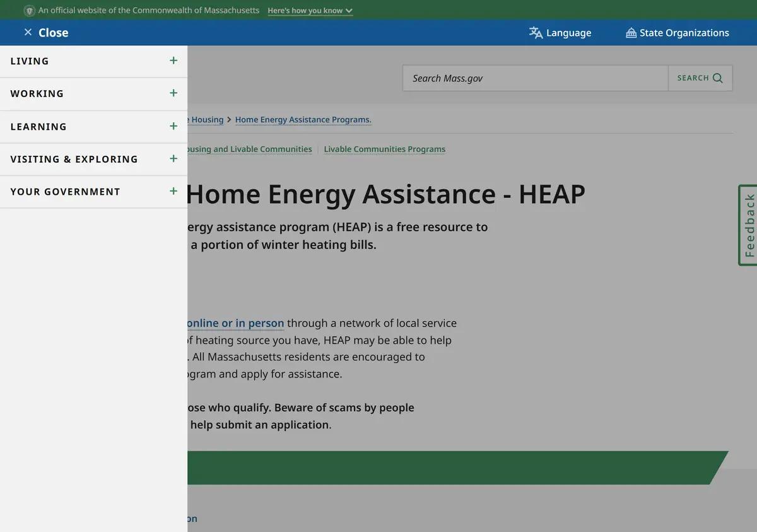The image size is (757, 532).
Task: Expand "Here's how you know" dropdown
Action: coord(310,11)
